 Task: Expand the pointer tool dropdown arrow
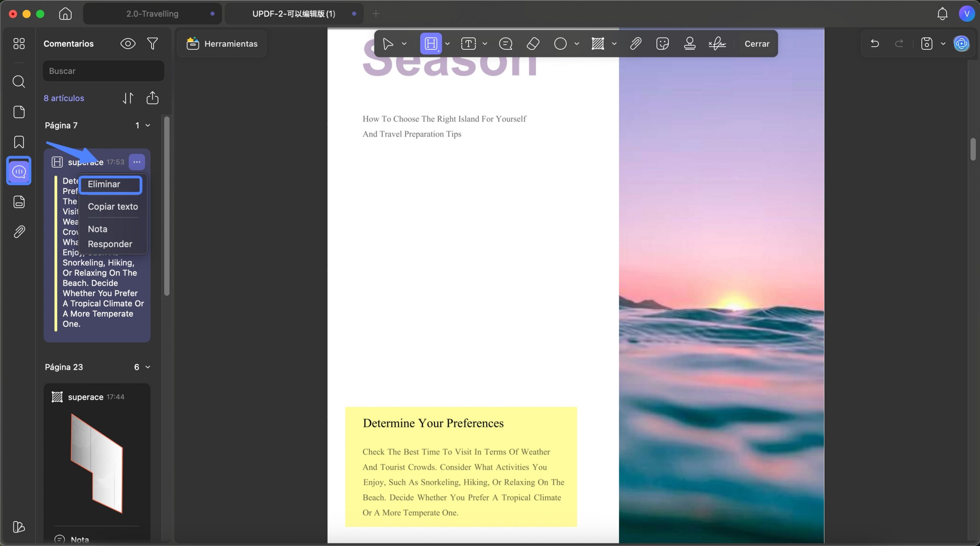[404, 44]
